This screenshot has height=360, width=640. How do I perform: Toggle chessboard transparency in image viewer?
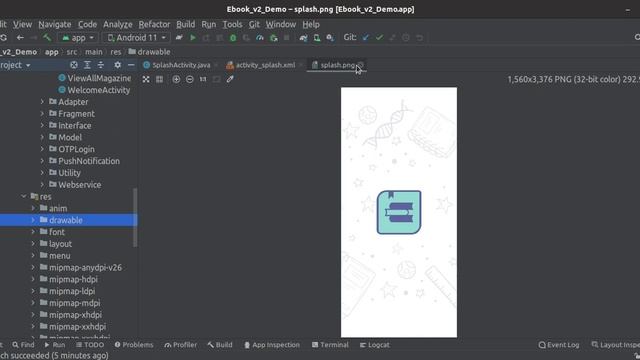coord(146,79)
